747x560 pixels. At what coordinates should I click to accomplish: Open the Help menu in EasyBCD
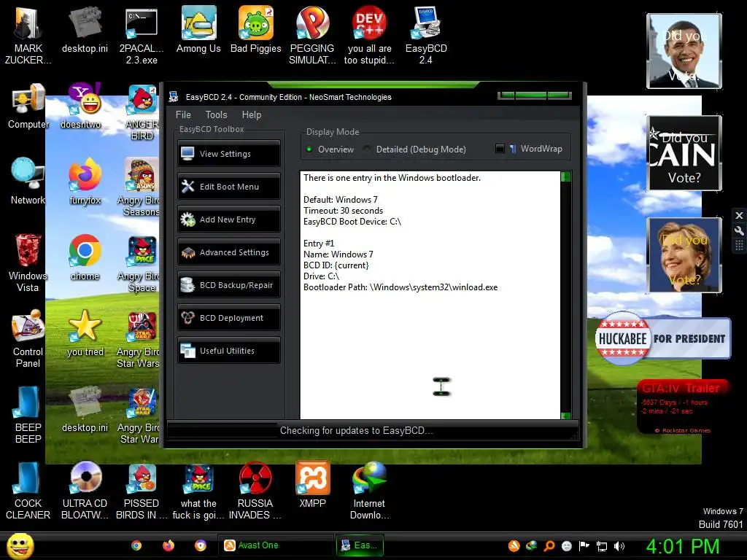click(x=251, y=114)
